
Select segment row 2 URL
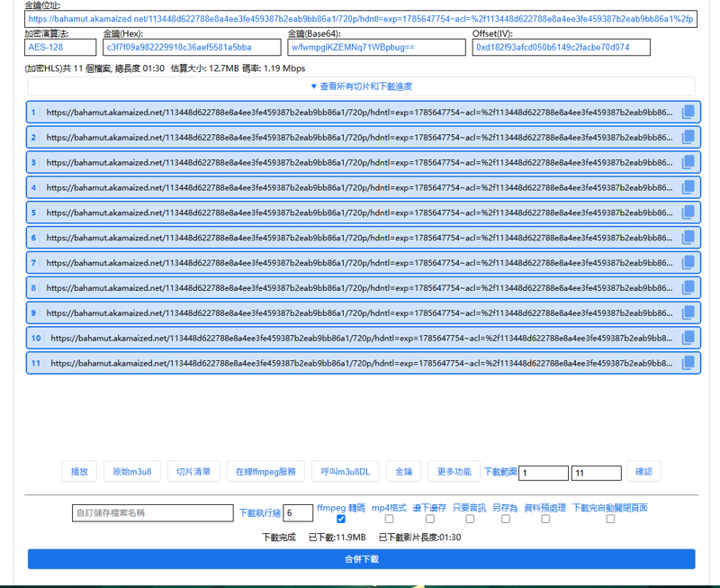[359, 137]
